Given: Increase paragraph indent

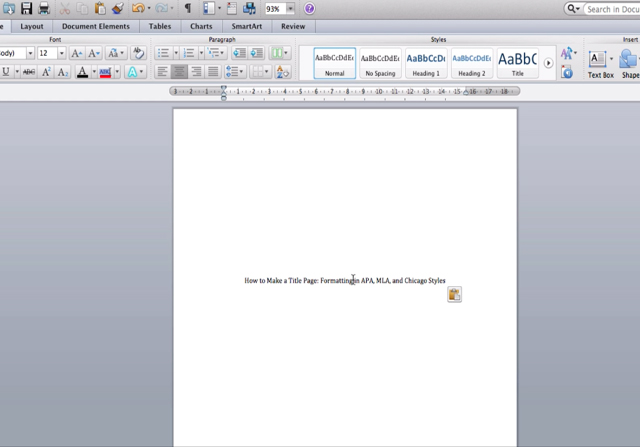Looking at the screenshot, I should (257, 53).
